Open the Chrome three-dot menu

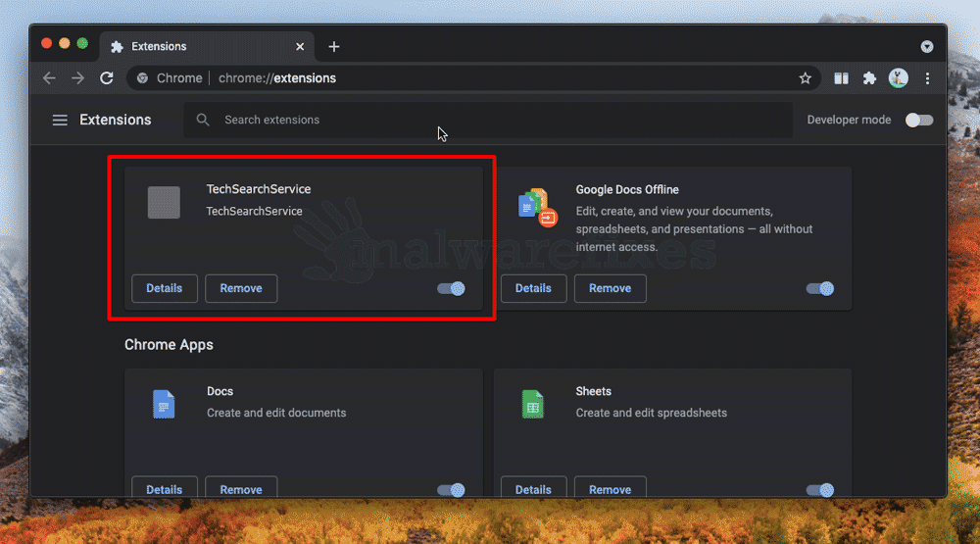coord(927,78)
